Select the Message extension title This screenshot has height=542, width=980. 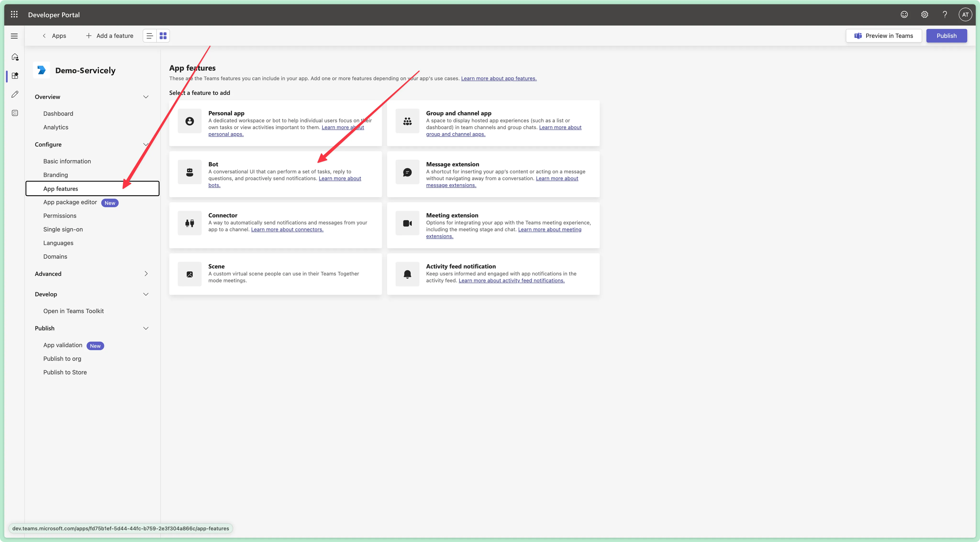pyautogui.click(x=453, y=164)
